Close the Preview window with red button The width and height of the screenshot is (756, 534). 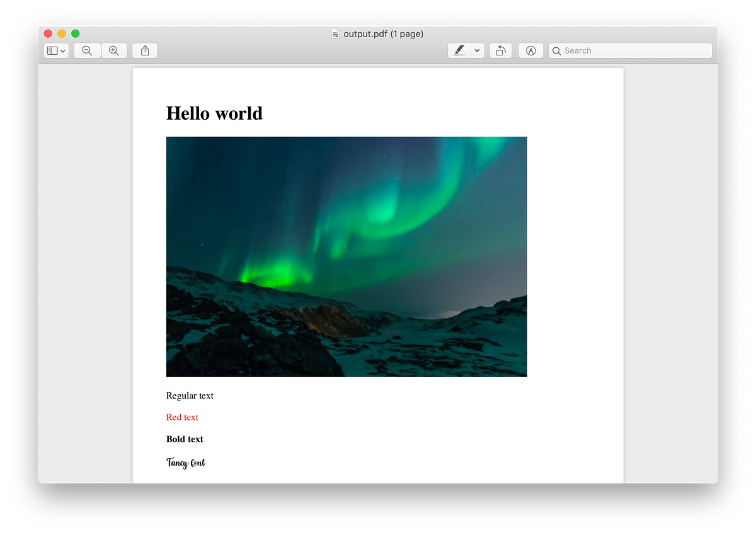(x=48, y=33)
